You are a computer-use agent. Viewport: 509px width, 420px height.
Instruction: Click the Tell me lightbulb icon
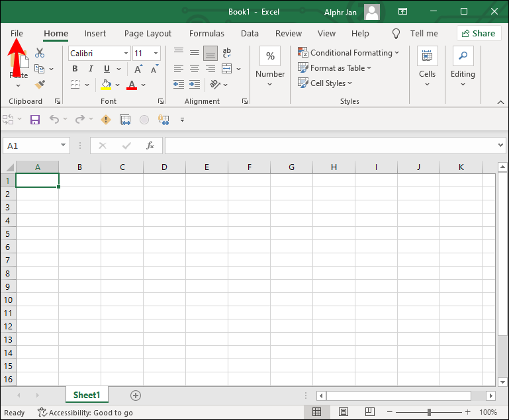pyautogui.click(x=396, y=33)
